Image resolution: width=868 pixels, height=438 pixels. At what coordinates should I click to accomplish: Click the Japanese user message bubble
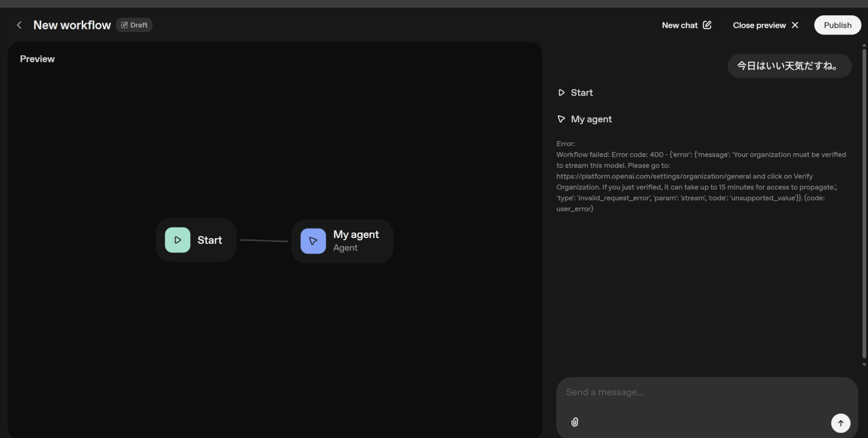click(x=789, y=66)
